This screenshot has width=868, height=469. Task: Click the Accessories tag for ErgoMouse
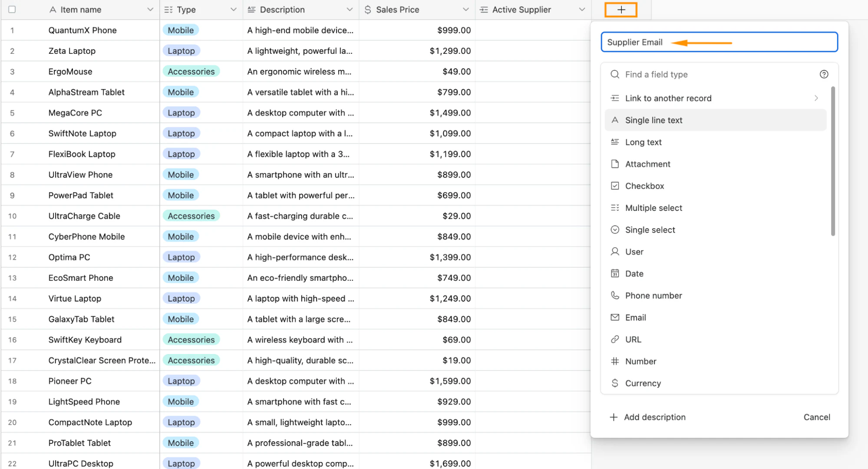(x=191, y=72)
